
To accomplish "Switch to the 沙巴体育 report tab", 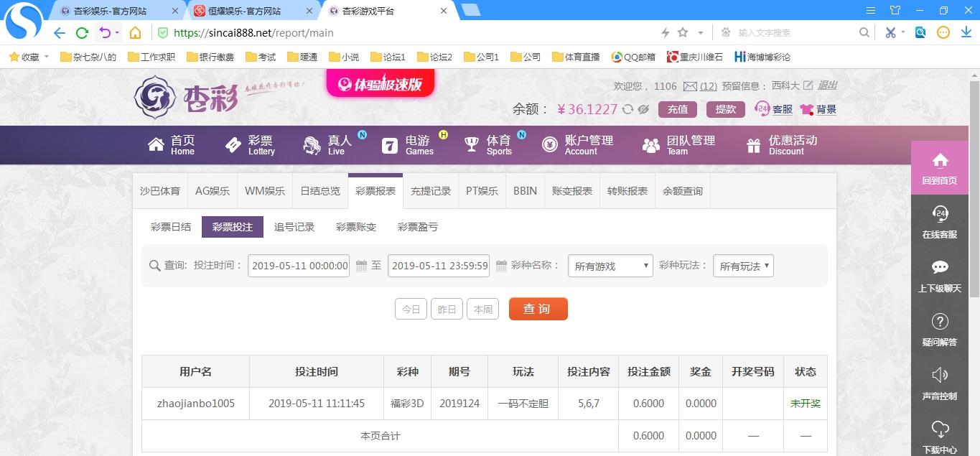I will pos(160,191).
